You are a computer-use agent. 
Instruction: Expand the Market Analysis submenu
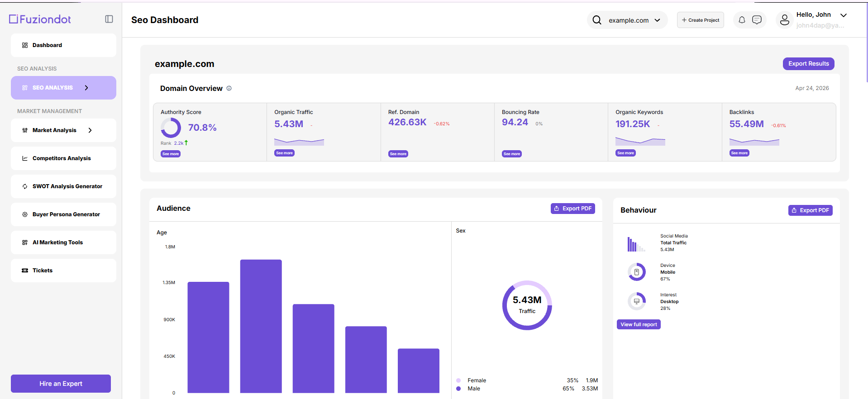tap(90, 130)
